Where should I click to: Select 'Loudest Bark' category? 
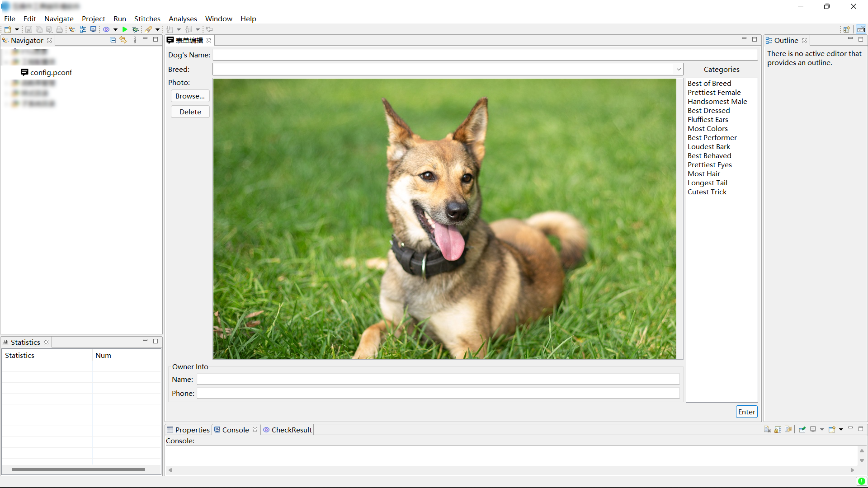pyautogui.click(x=709, y=146)
